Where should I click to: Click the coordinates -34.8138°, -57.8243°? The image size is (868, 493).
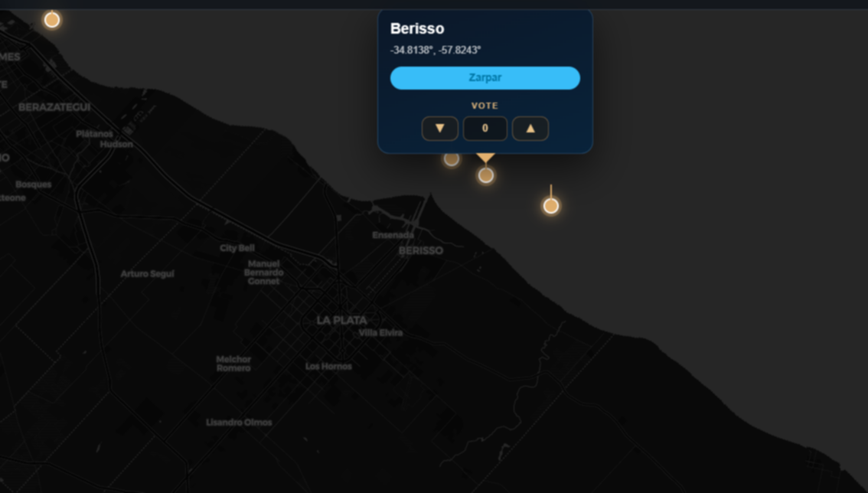point(436,51)
